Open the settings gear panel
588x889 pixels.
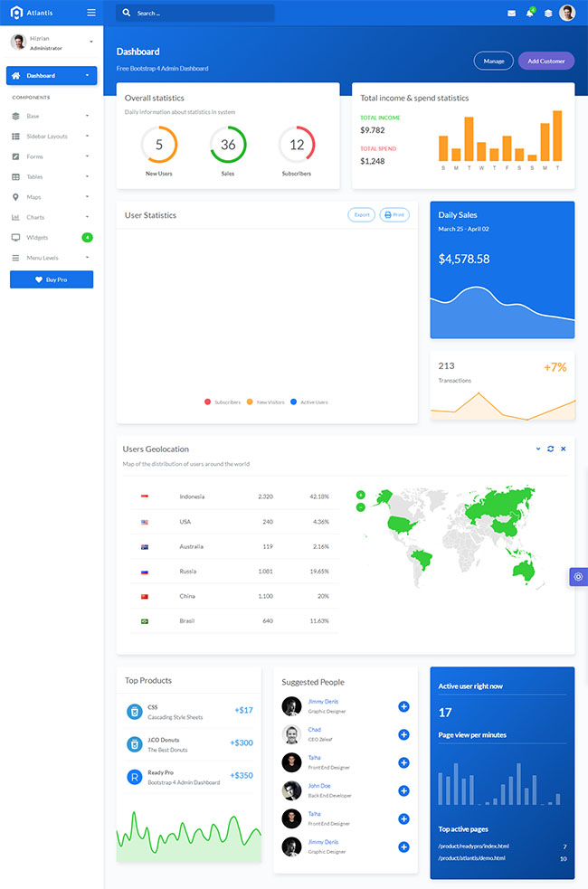tap(578, 576)
